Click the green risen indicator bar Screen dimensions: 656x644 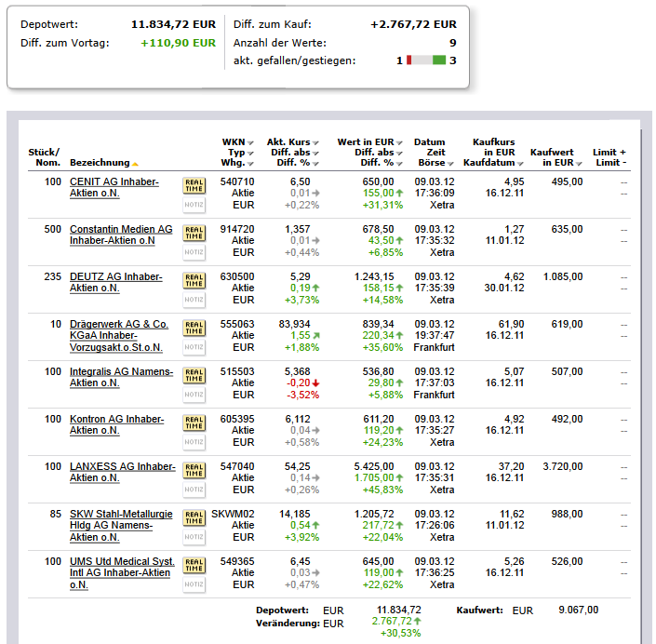pyautogui.click(x=439, y=60)
